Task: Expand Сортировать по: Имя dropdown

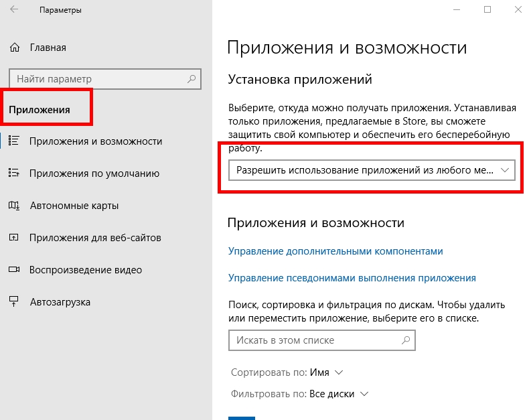Action: (287, 372)
